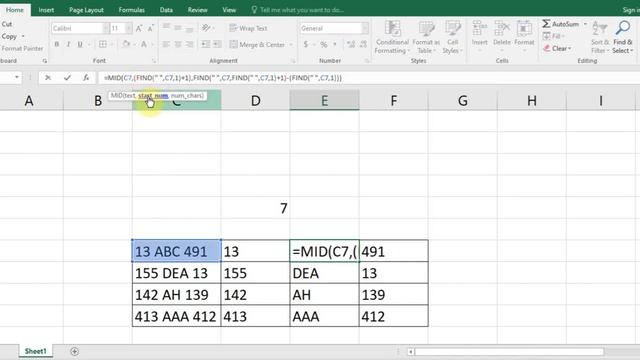Toggle Wrap Text

[248, 28]
